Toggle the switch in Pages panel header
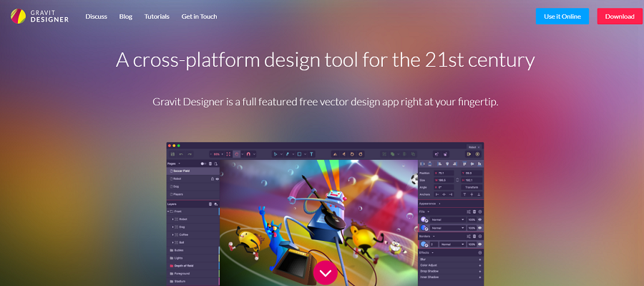This screenshot has width=644, height=286. [203, 163]
